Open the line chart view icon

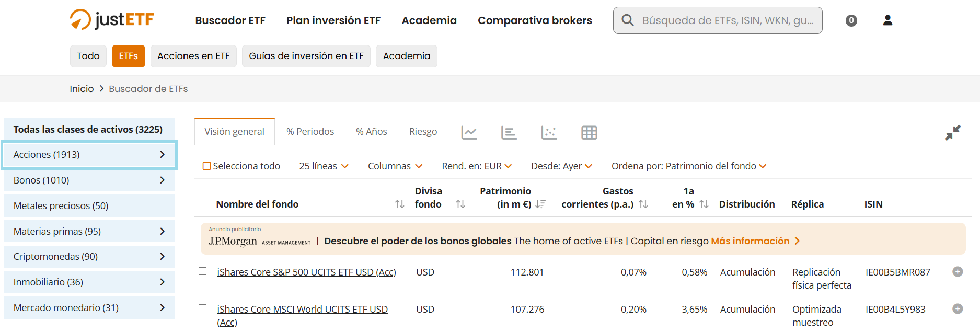coord(469,133)
